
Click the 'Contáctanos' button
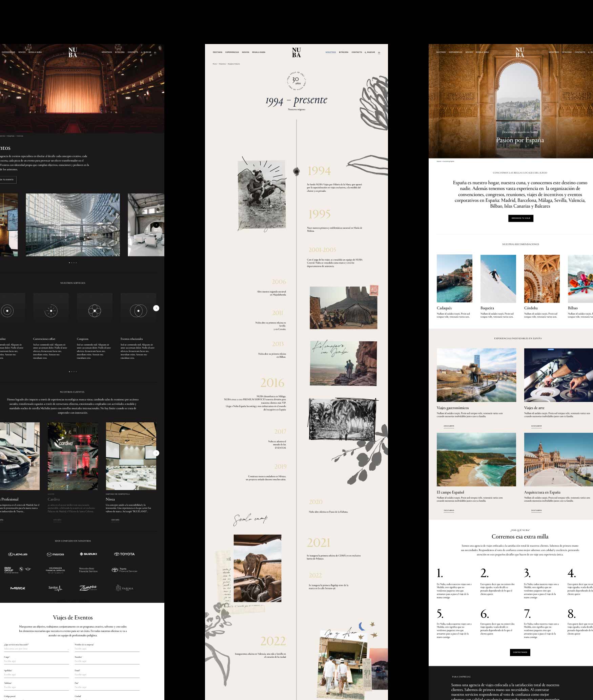point(520,652)
